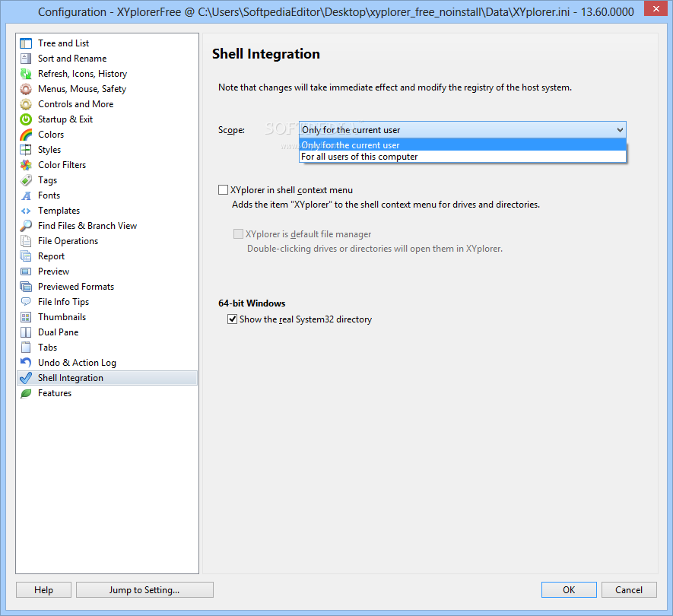Click the Startup & Exit power icon

pos(26,119)
